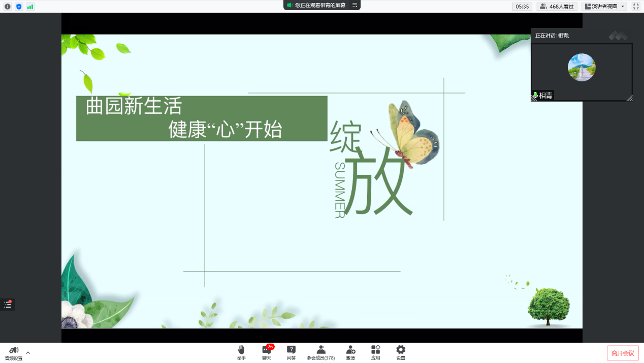Click the speaker video panel resize handle
This screenshot has height=363, width=644.
click(x=629, y=98)
